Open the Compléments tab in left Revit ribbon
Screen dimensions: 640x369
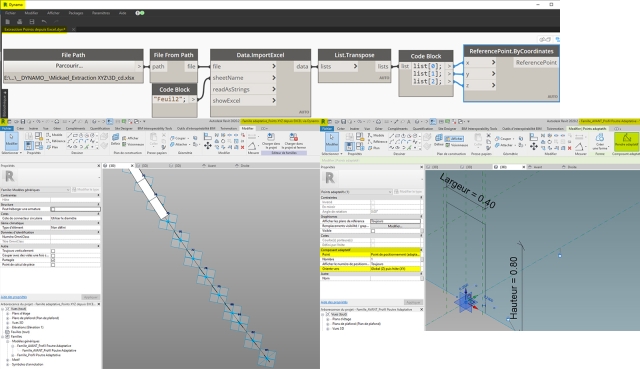click(76, 128)
